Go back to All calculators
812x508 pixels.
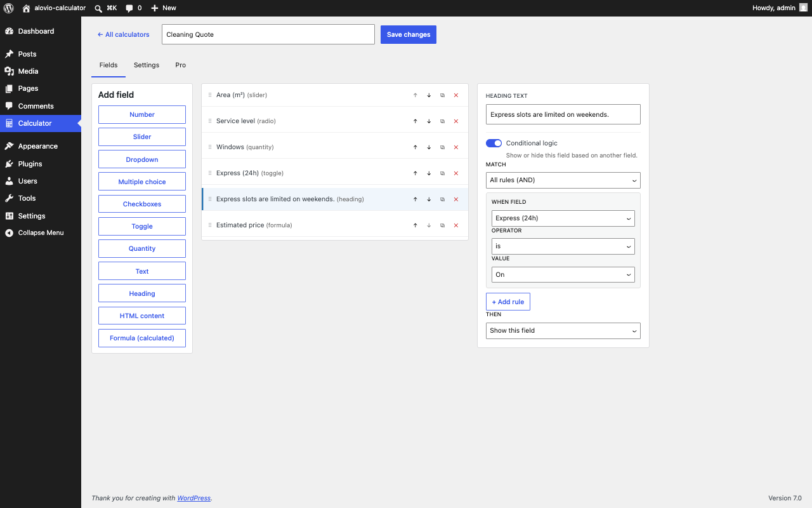124,34
